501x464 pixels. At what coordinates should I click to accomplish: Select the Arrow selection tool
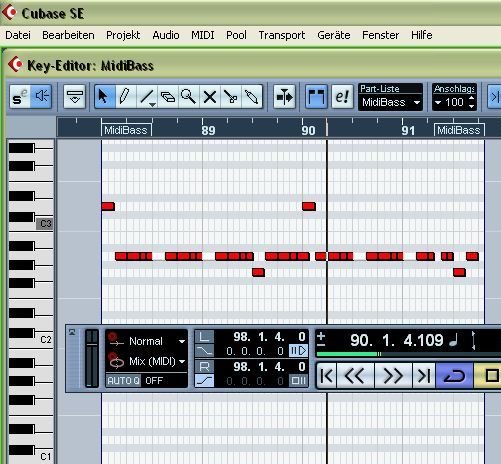(105, 97)
